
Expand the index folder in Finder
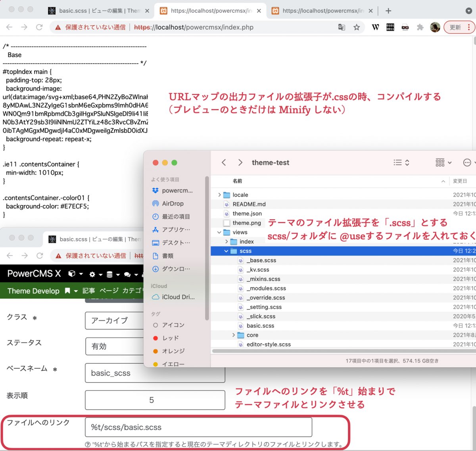(x=226, y=241)
